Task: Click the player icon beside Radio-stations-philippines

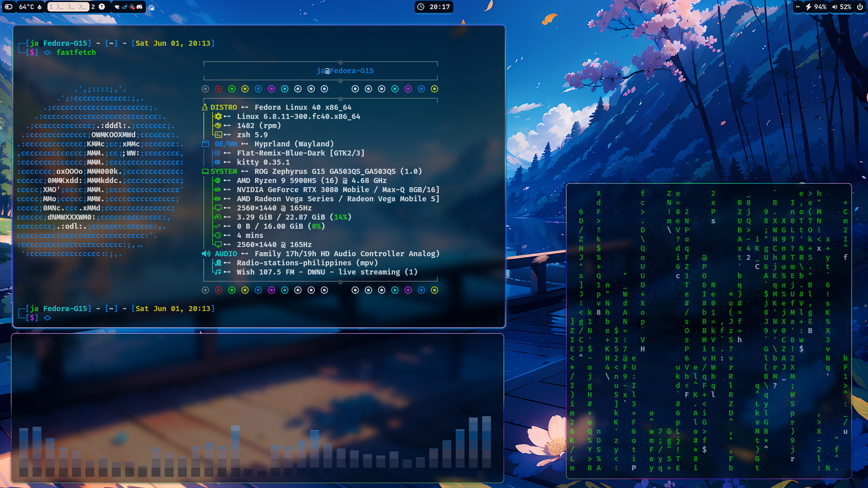Action: (x=218, y=263)
